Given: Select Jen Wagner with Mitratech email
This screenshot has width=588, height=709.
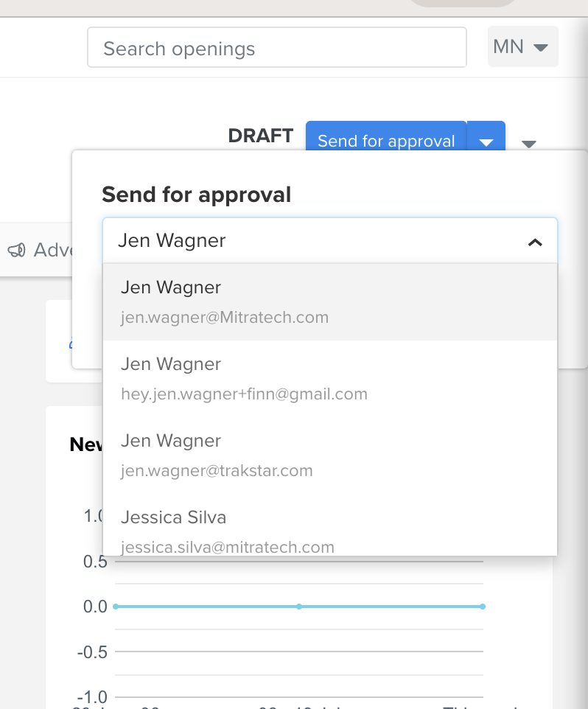Looking at the screenshot, I should pos(330,302).
